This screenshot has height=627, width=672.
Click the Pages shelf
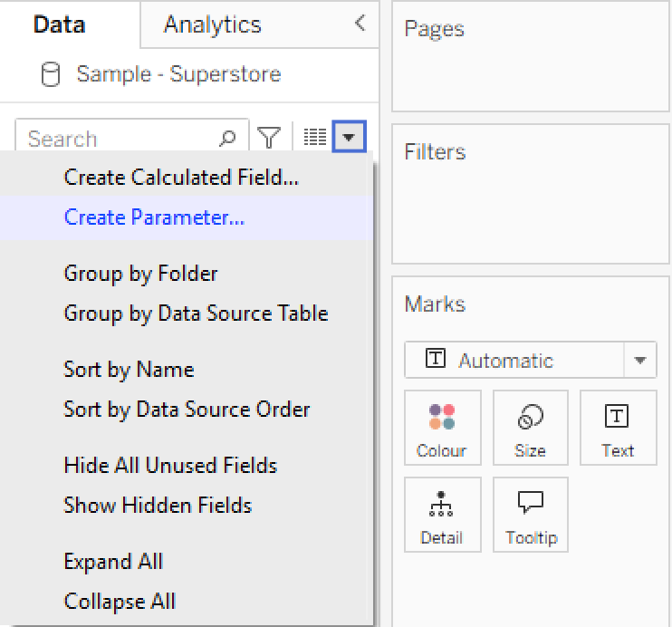coord(531,57)
